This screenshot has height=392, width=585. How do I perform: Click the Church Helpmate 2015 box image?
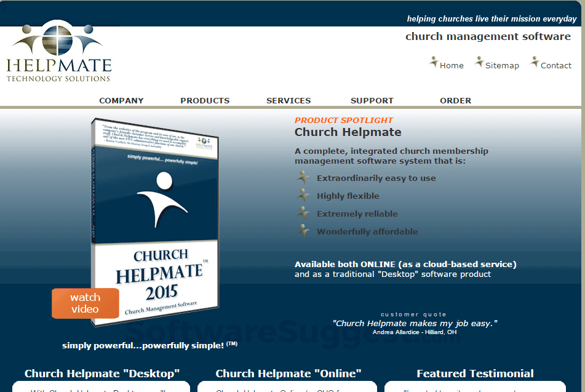pyautogui.click(x=156, y=222)
